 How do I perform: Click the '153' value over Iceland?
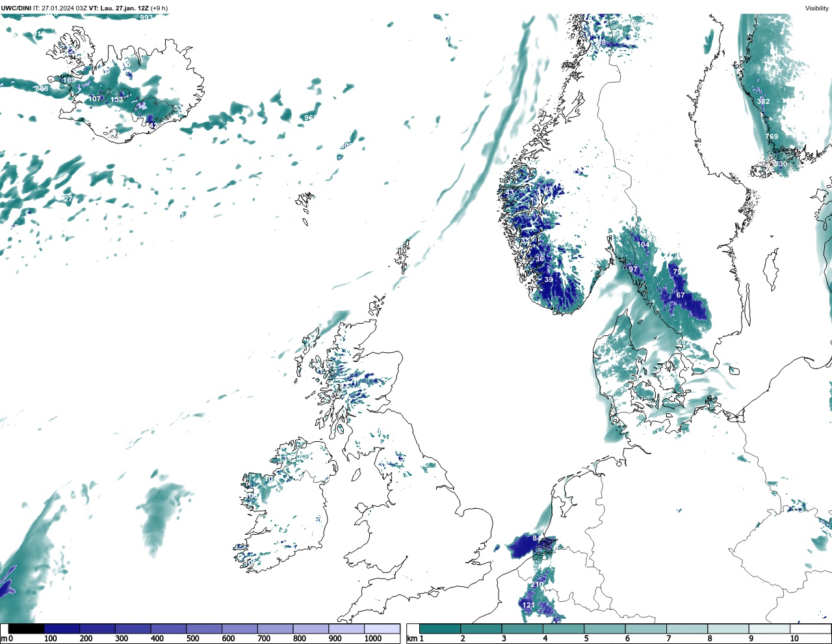pyautogui.click(x=116, y=99)
